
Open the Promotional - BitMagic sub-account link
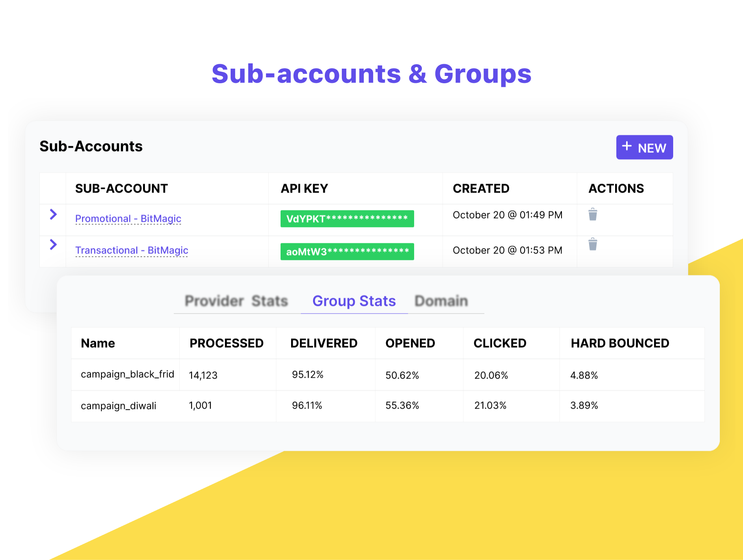pyautogui.click(x=128, y=218)
